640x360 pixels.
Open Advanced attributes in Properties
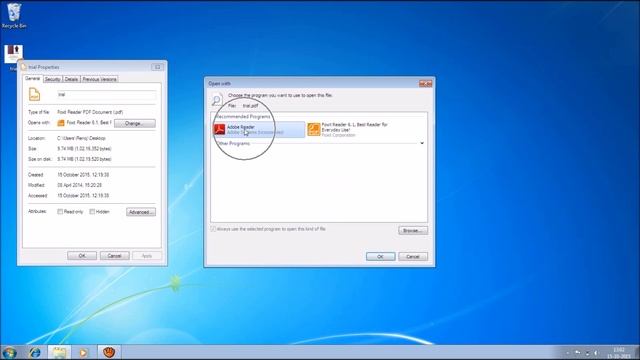pyautogui.click(x=141, y=212)
